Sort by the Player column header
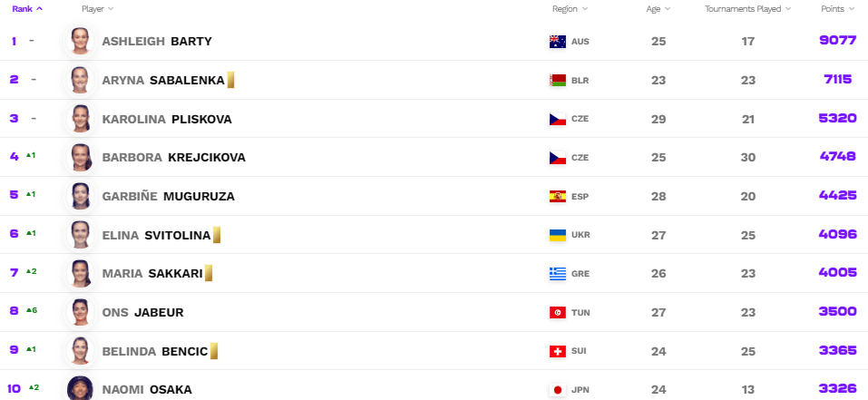 [97, 9]
